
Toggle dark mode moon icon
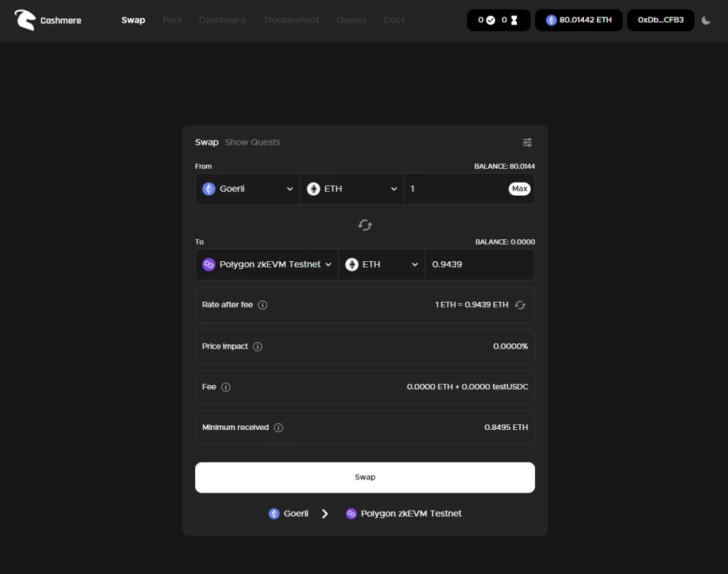pyautogui.click(x=705, y=20)
